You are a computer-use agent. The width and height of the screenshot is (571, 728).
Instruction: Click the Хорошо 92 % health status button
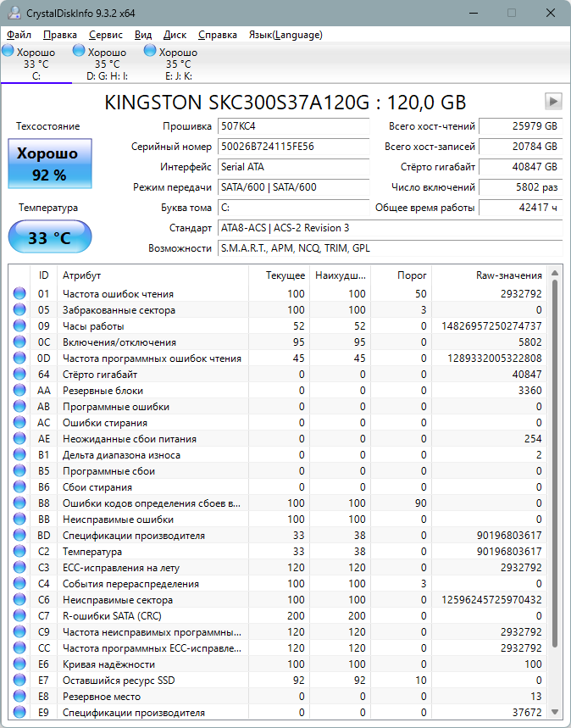[x=49, y=164]
